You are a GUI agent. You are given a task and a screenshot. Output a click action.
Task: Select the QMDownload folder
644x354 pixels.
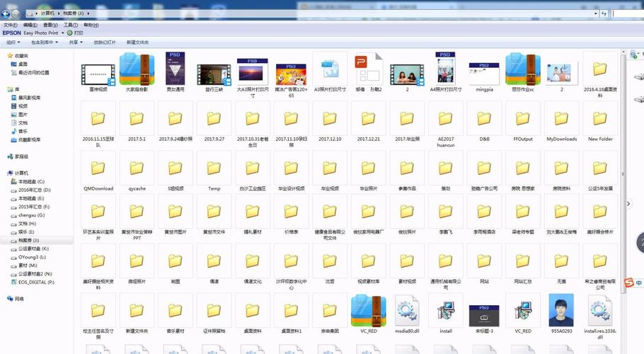pos(98,171)
